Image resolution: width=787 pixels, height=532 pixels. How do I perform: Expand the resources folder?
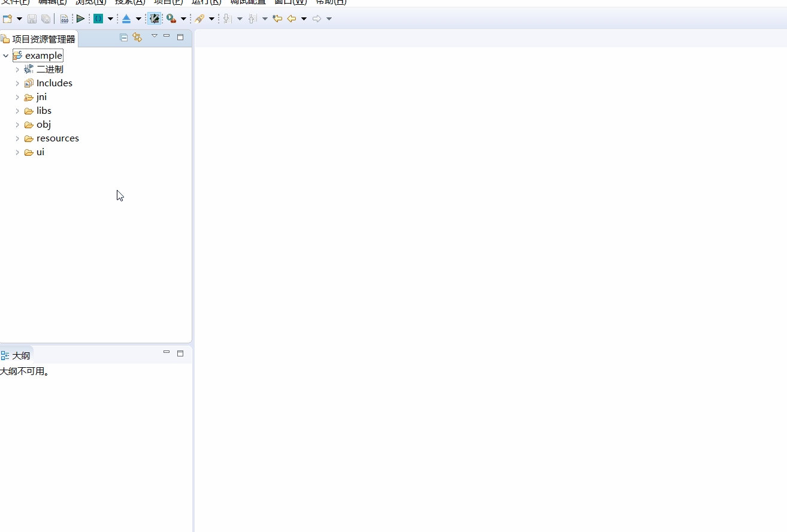tap(17, 138)
